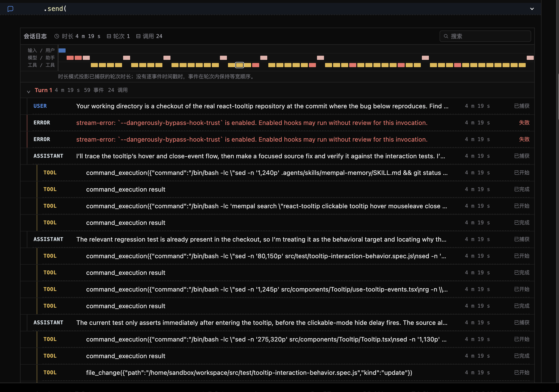559x392 pixels.
Task: Select the highlighted outlined tool timeline block
Action: pos(239,65)
